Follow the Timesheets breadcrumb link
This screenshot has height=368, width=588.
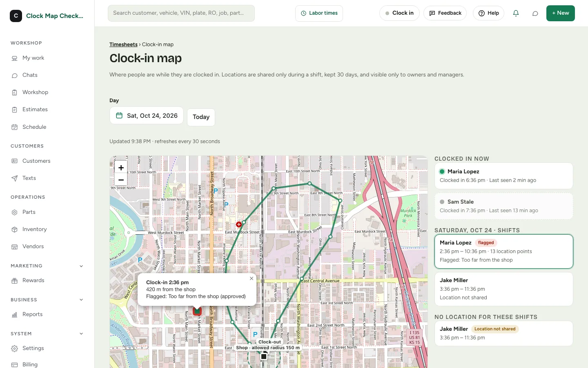pyautogui.click(x=123, y=45)
